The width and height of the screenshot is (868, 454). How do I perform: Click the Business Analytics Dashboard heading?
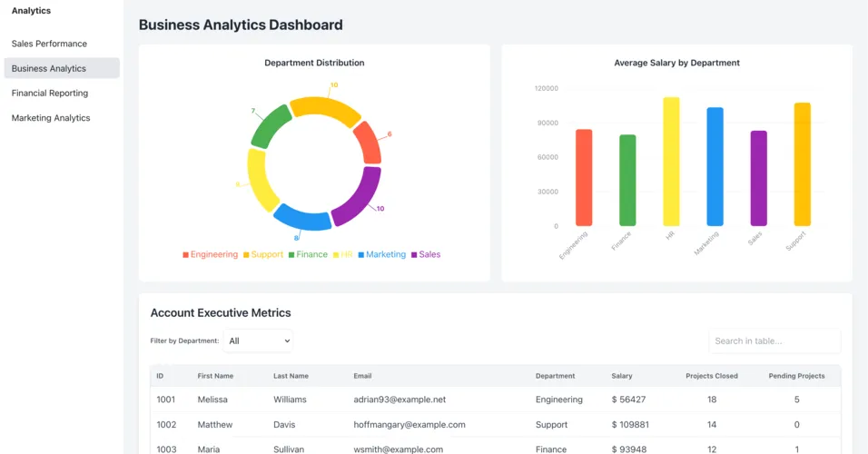(x=241, y=25)
